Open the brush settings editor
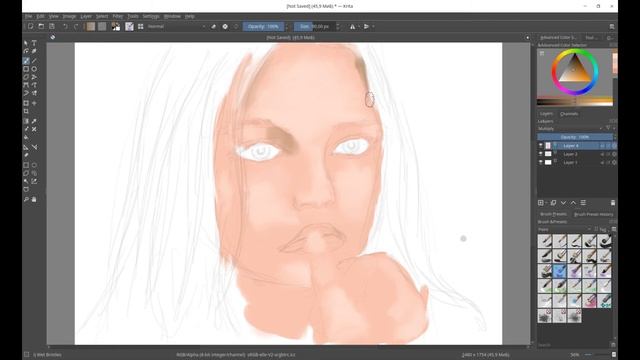640x360 pixels. click(x=129, y=27)
